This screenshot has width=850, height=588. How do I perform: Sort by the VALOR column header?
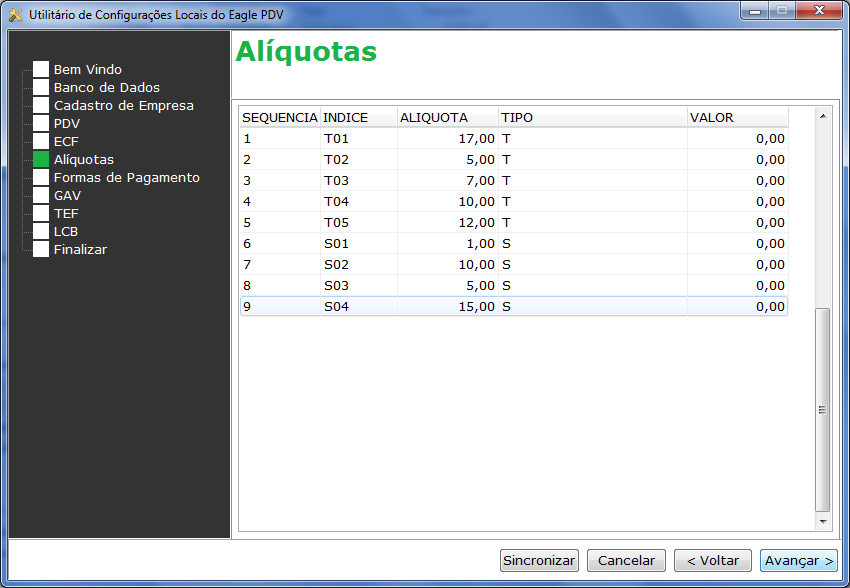pyautogui.click(x=738, y=117)
